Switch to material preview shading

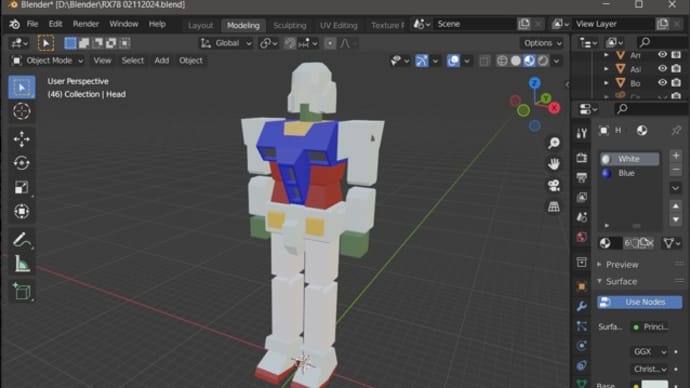pyautogui.click(x=529, y=61)
